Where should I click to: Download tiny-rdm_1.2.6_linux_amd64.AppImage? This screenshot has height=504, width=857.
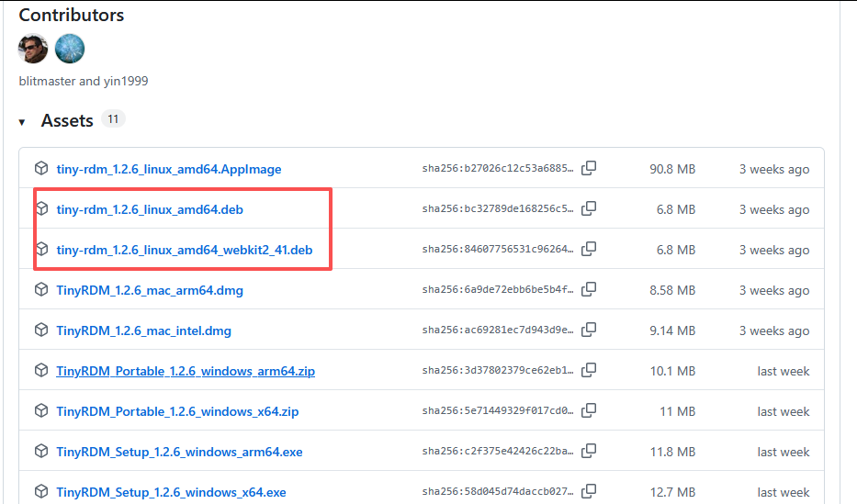click(x=169, y=169)
